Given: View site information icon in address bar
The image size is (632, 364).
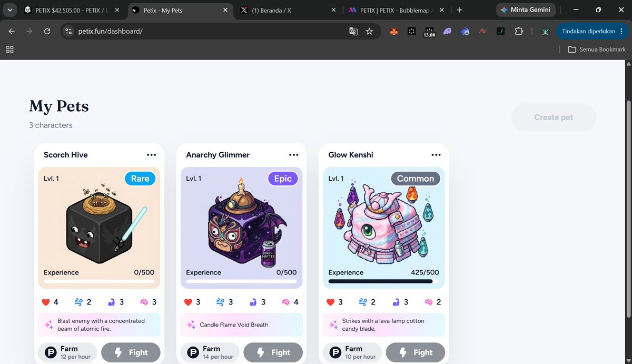Looking at the screenshot, I should [x=68, y=32].
